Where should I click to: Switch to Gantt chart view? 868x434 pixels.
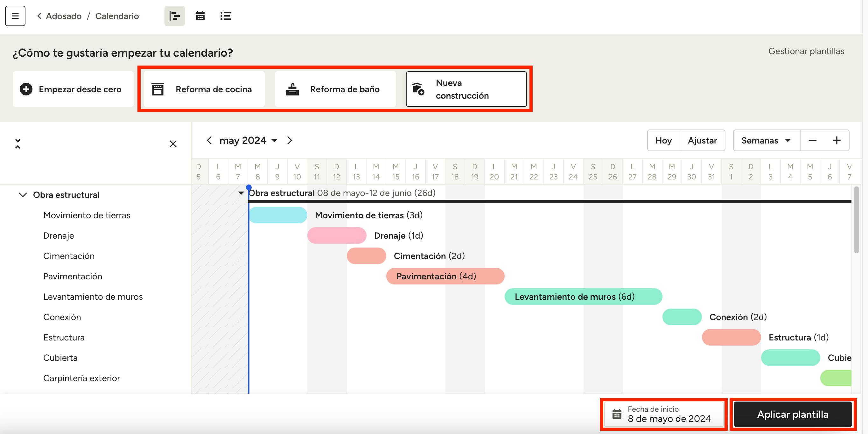click(174, 16)
